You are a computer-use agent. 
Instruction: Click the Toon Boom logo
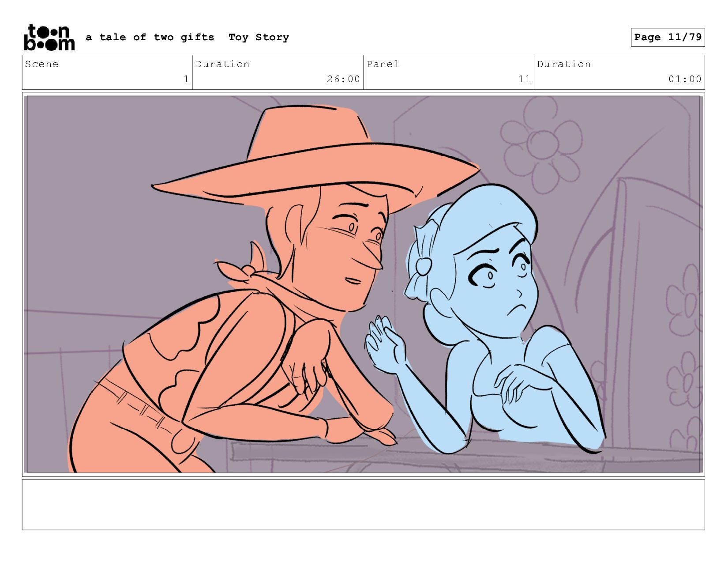point(49,38)
